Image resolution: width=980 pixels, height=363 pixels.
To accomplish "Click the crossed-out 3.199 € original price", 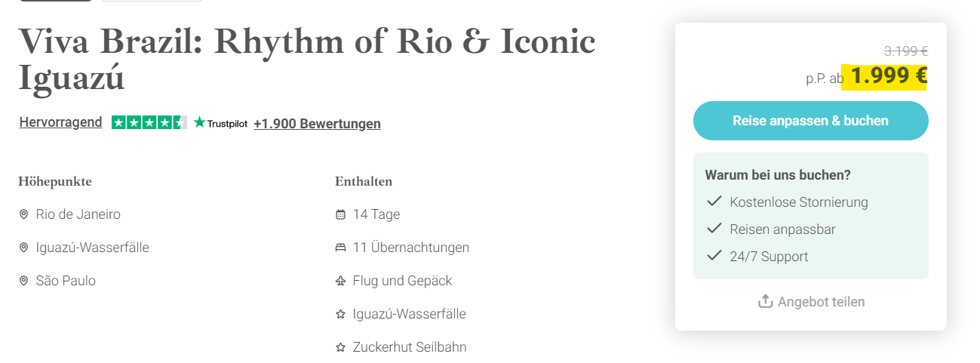I will [x=905, y=51].
